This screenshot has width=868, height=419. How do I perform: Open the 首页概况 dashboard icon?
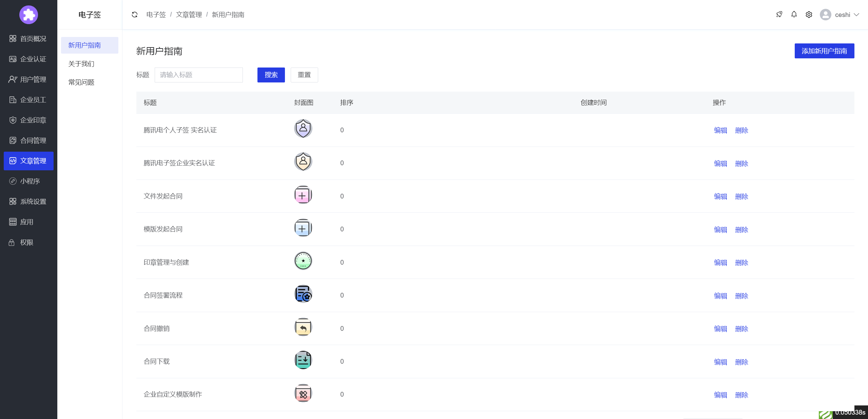pos(13,38)
